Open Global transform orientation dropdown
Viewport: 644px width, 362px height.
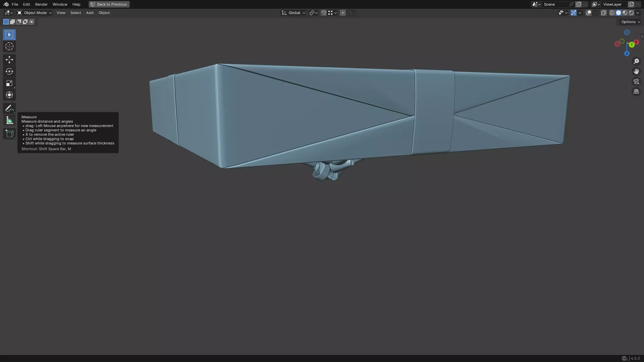[x=293, y=13]
